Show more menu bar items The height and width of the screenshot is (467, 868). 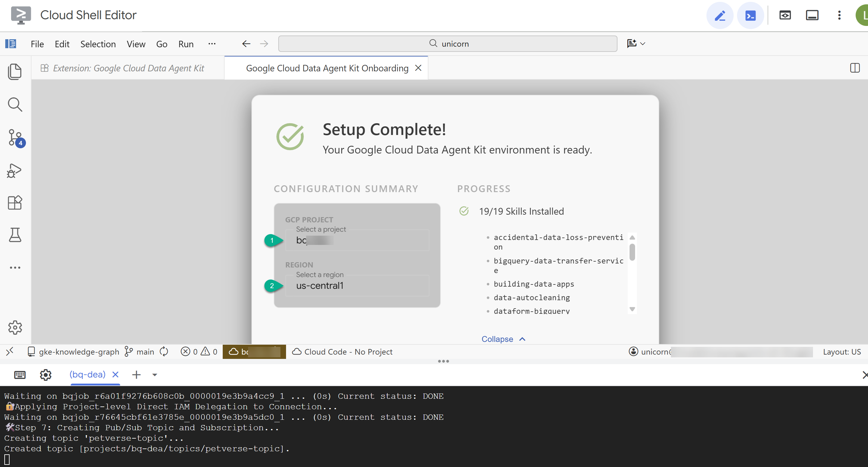(x=212, y=44)
